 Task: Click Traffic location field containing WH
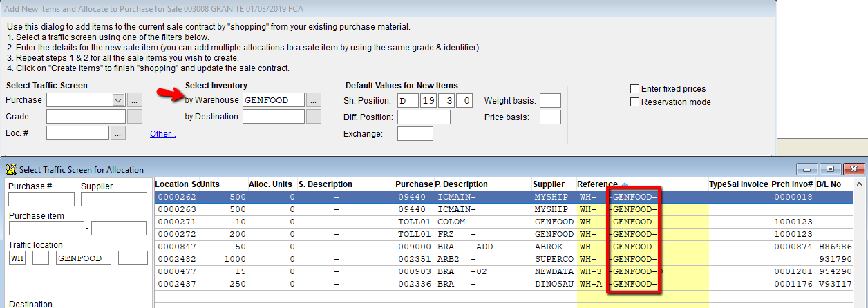(x=17, y=258)
